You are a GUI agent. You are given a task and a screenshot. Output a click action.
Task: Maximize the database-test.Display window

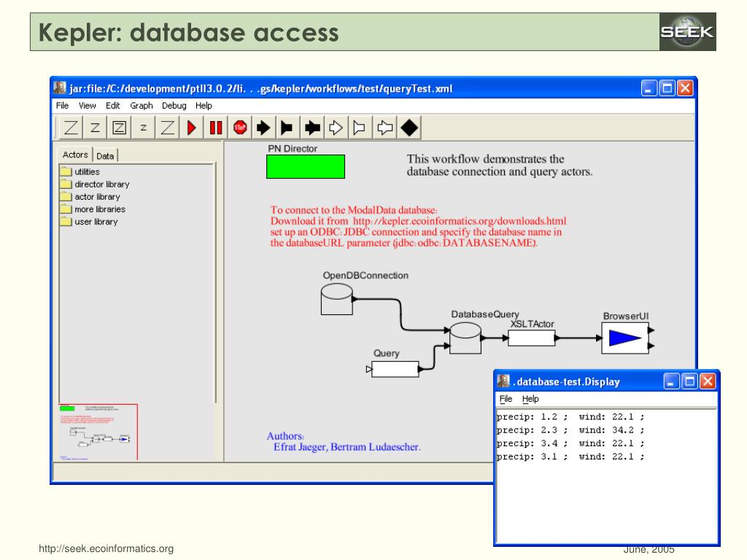(689, 381)
